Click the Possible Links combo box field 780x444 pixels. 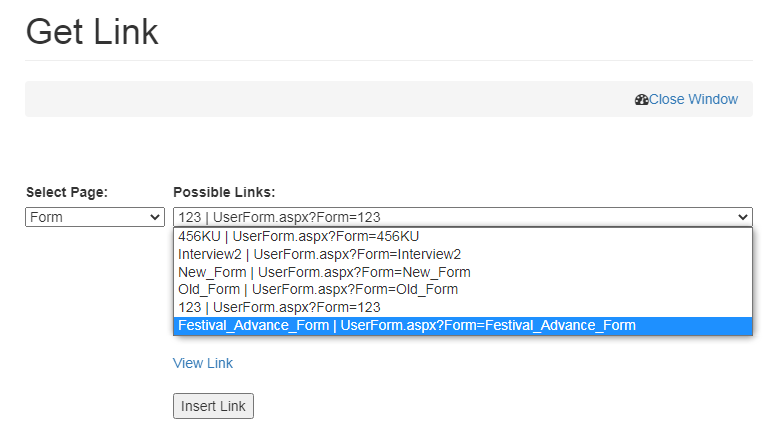(450, 217)
